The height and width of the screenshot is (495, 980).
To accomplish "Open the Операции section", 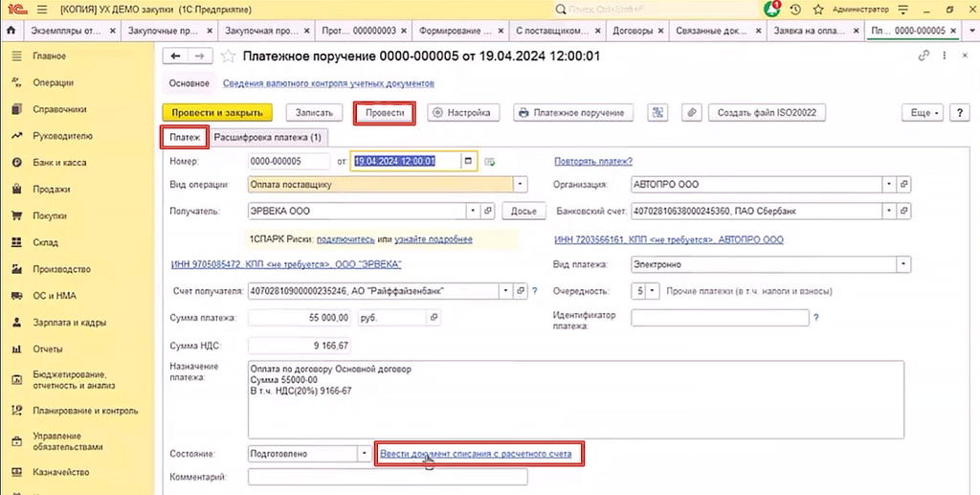I will pyautogui.click(x=53, y=82).
